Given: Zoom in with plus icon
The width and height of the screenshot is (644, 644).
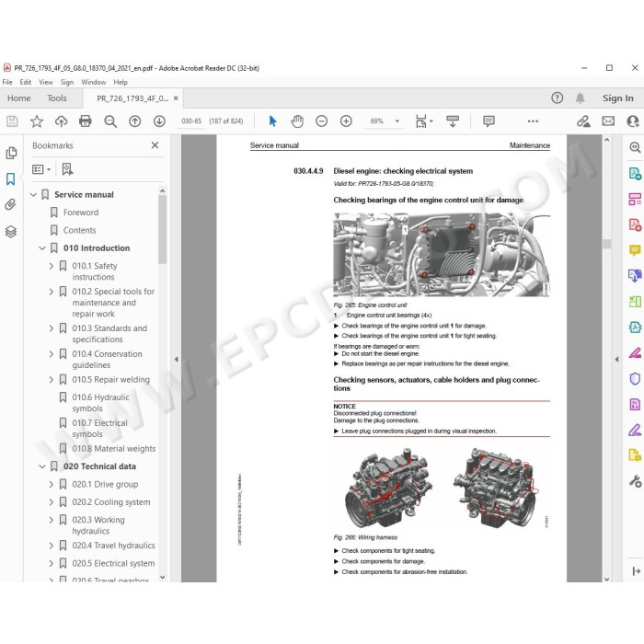Looking at the screenshot, I should pyautogui.click(x=346, y=121).
